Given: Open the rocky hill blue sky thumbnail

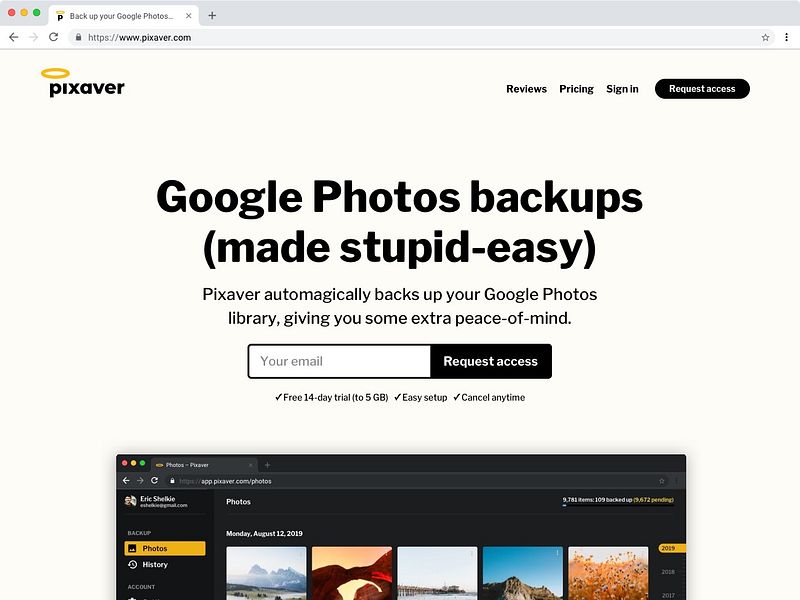Looking at the screenshot, I should 523,573.
